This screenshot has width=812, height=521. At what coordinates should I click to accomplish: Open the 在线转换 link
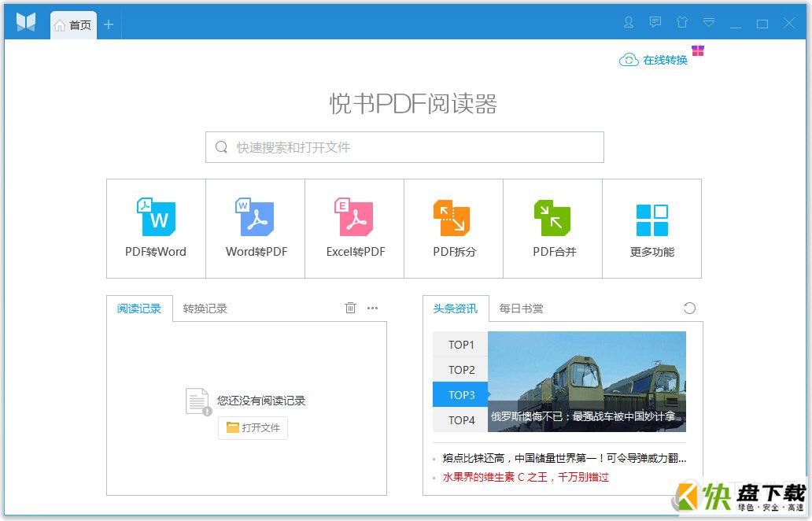(x=666, y=60)
